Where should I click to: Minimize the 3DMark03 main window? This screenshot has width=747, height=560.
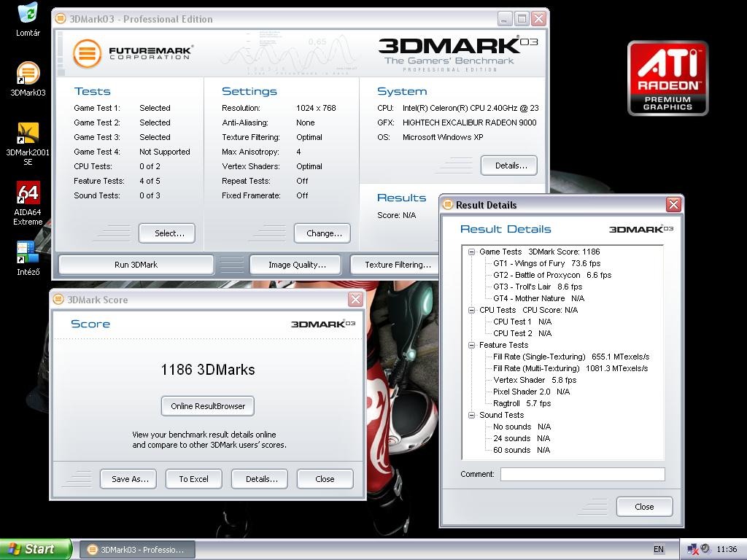coord(505,19)
